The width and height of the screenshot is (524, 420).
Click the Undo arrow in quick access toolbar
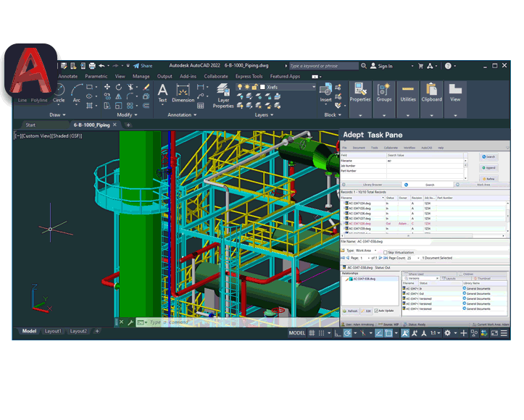point(101,66)
